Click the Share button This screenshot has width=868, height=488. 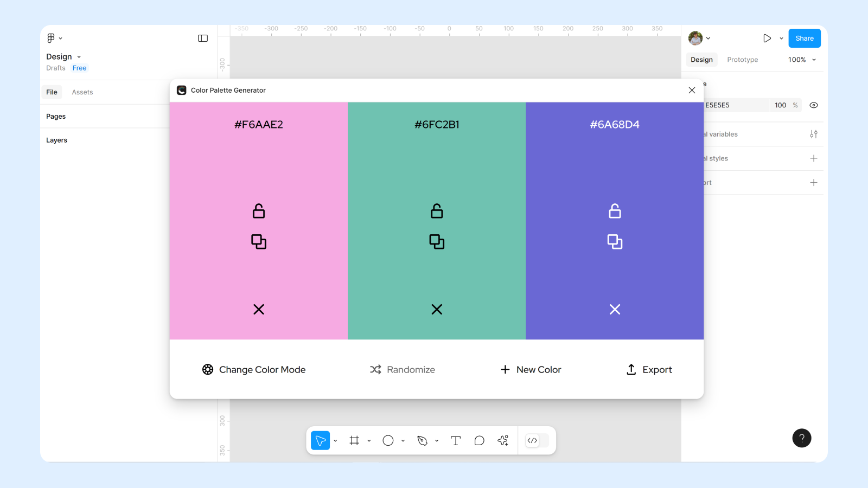pos(804,38)
